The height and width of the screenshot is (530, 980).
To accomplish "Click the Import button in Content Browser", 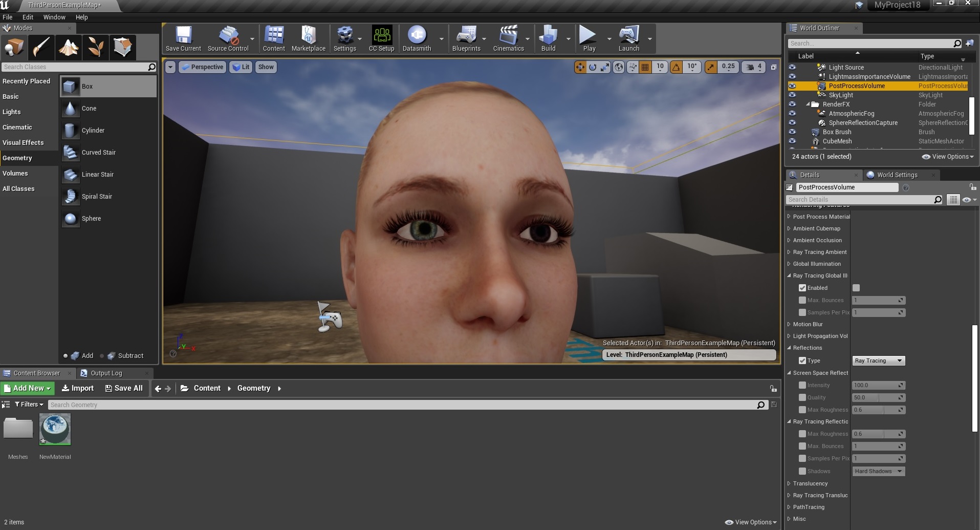I will tap(78, 388).
